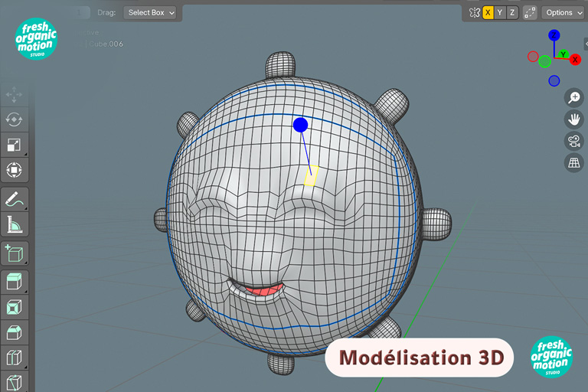This screenshot has height=392, width=588.
Task: Disable X axis mirror toggle
Action: (x=488, y=12)
